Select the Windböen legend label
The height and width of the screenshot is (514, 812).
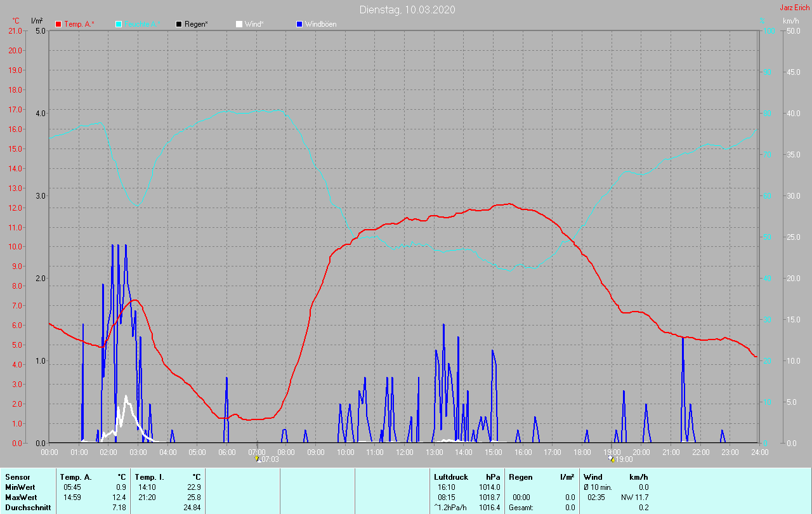(x=320, y=24)
